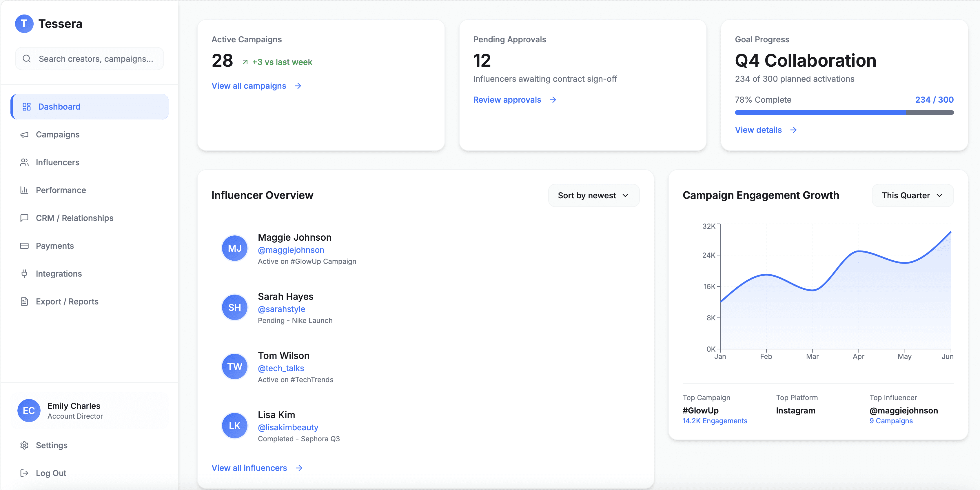Click the Performance bar chart icon

point(24,190)
